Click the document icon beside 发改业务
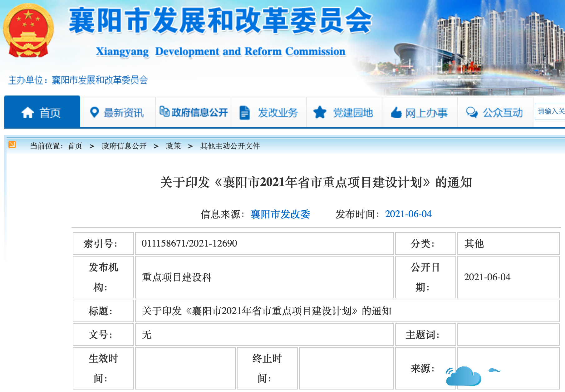 (244, 113)
